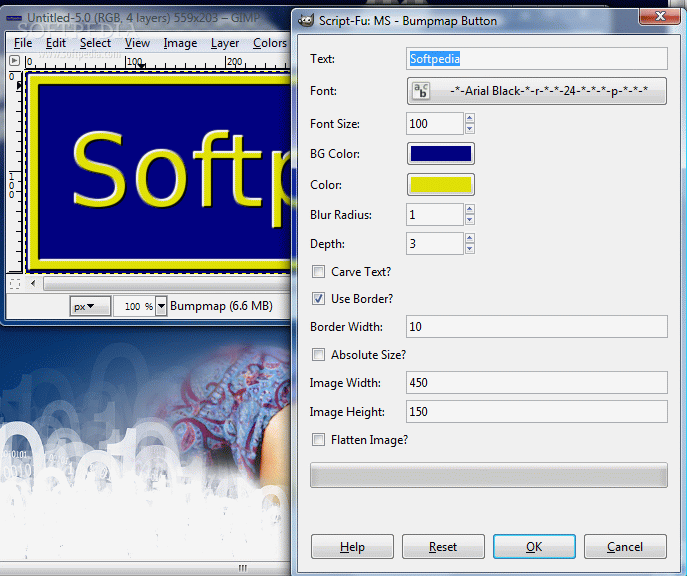Enable the Carve Text? checkbox
This screenshot has width=687, height=576.
click(319, 272)
